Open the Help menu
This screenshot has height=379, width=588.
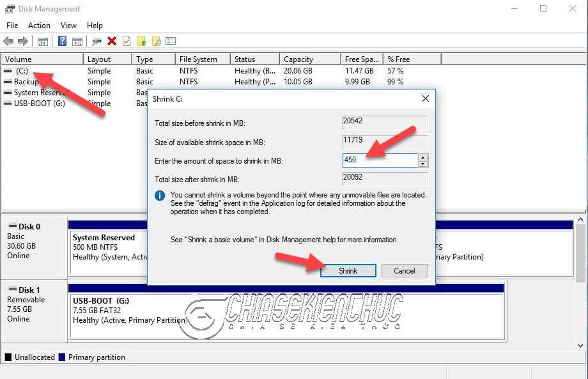(95, 26)
